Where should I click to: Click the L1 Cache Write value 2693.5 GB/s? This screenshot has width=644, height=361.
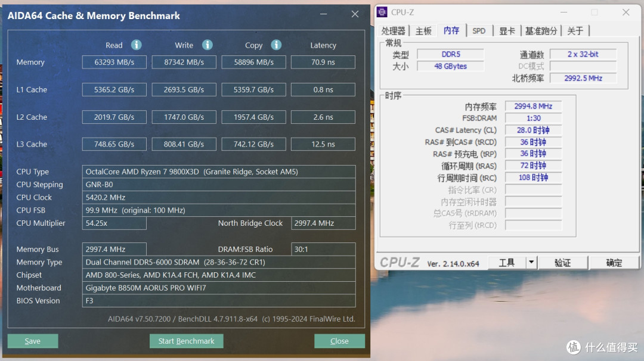pos(184,89)
